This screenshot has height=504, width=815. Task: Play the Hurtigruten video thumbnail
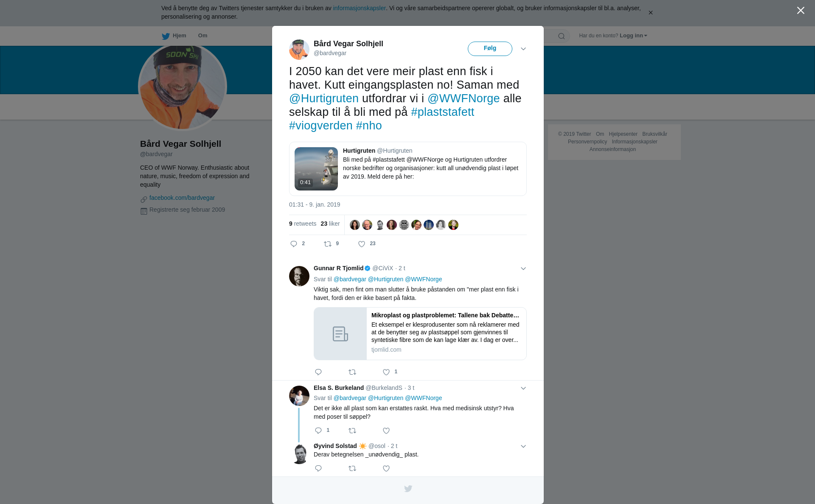click(316, 169)
